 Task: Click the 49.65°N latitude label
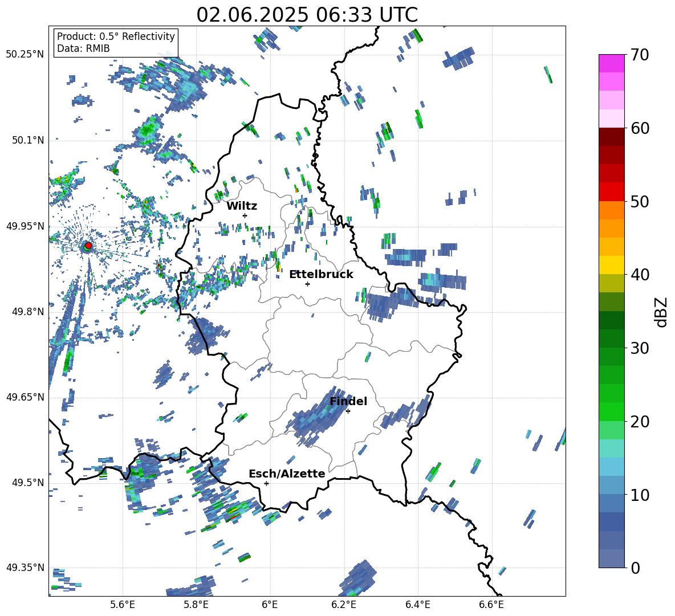pyautogui.click(x=25, y=397)
